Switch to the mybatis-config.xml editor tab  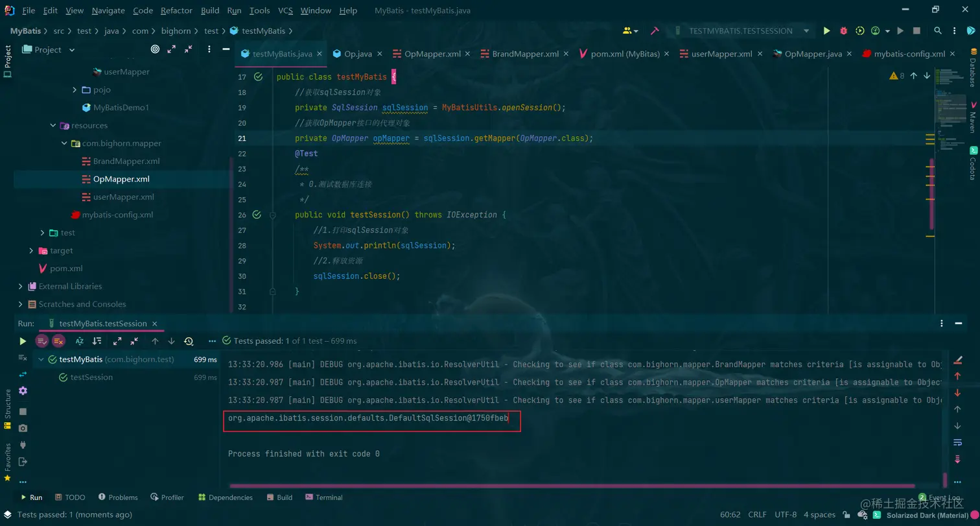[x=909, y=54]
